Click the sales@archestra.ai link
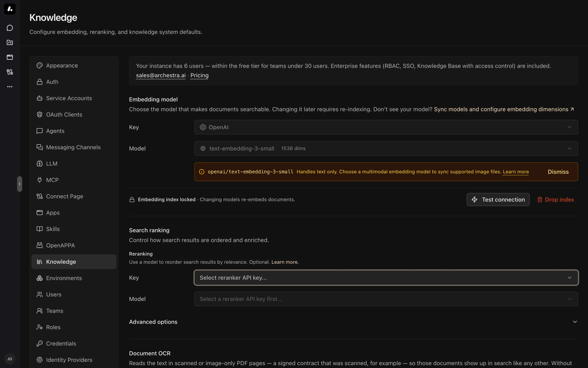Screen dimensions: 588x368 point(161,75)
